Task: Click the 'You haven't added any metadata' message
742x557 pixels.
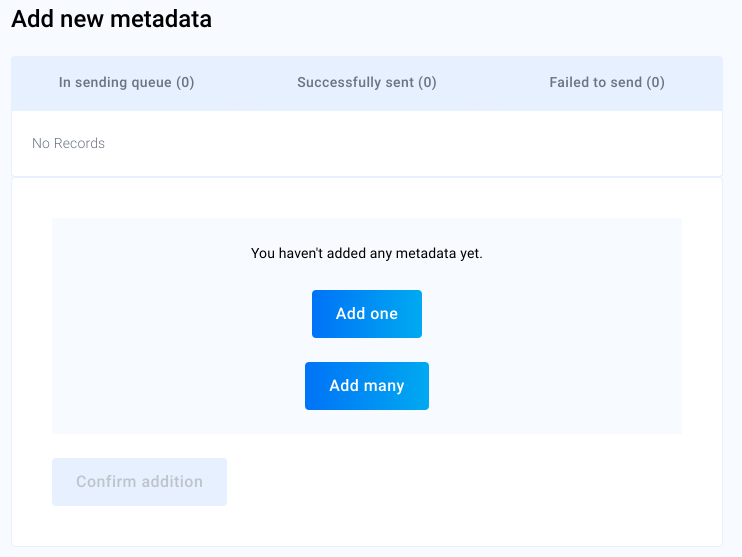Action: click(366, 254)
